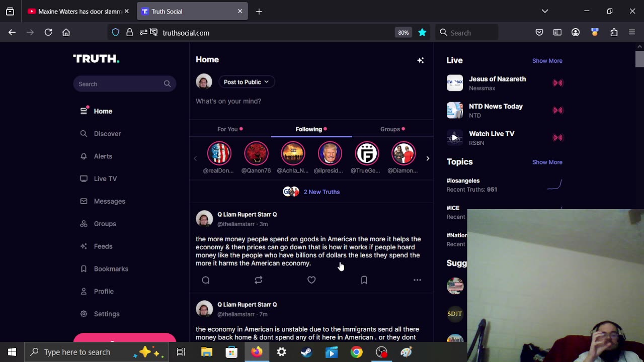
Task: Click the Settings gear icon in sidebar
Action: click(84, 314)
